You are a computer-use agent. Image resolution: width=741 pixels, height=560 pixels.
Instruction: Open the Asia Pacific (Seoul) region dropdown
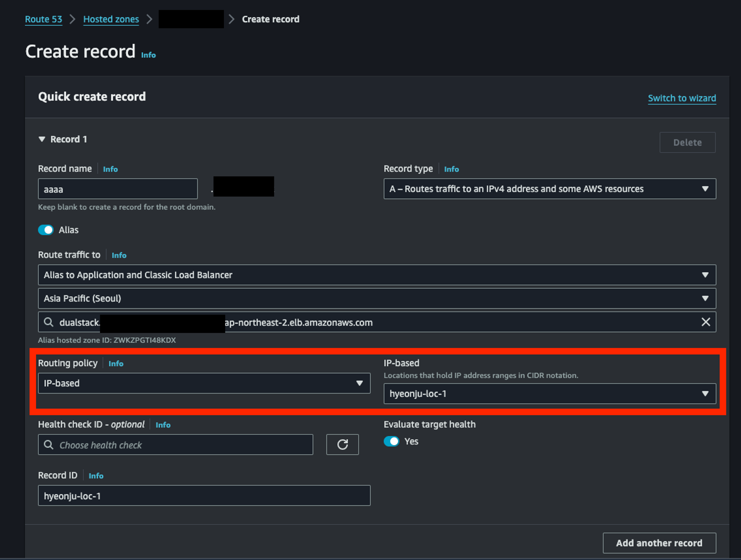pyautogui.click(x=376, y=298)
